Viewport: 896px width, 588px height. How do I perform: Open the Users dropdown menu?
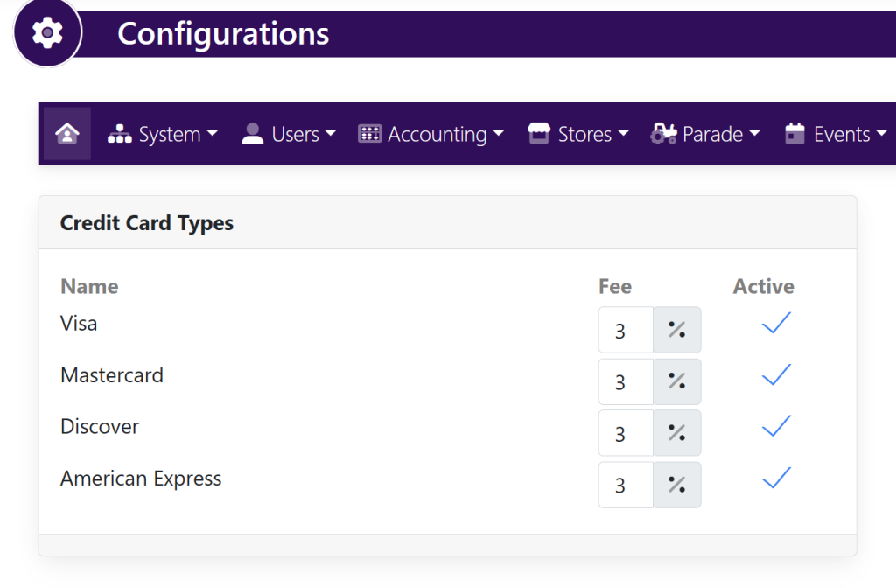(x=290, y=134)
